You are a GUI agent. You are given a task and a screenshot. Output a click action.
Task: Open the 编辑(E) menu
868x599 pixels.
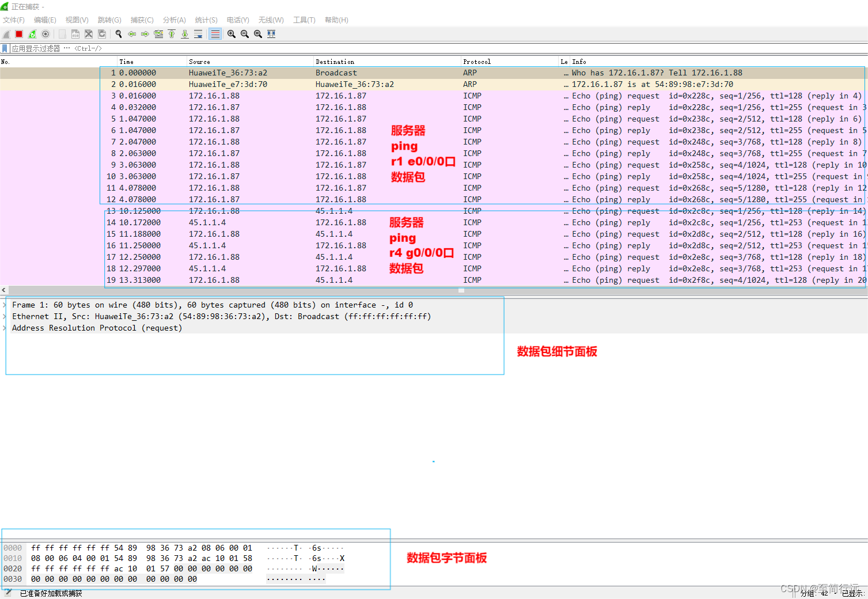(45, 20)
